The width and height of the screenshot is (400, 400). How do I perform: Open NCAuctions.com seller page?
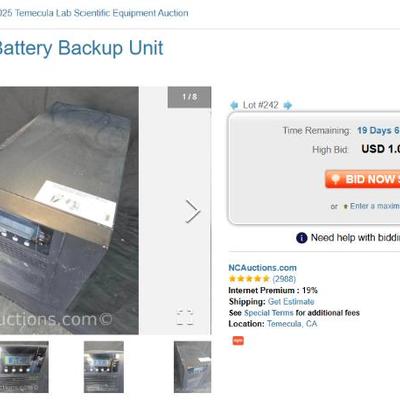pyautogui.click(x=262, y=268)
